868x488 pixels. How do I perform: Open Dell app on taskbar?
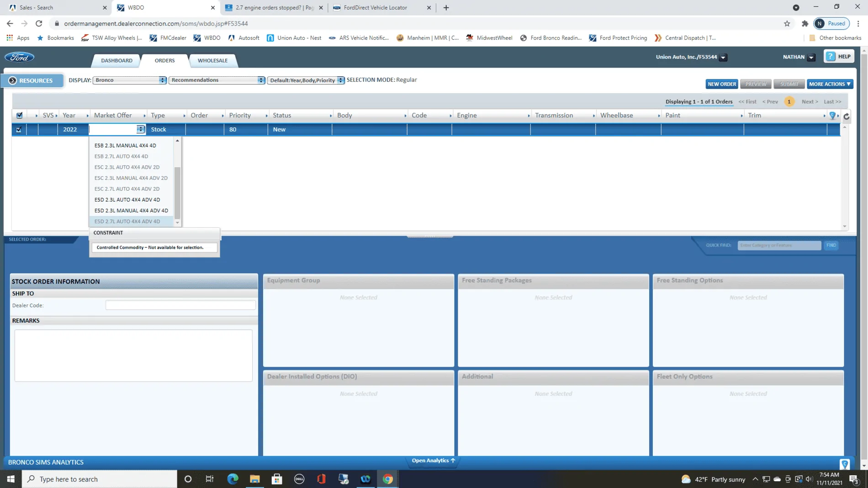(x=299, y=479)
